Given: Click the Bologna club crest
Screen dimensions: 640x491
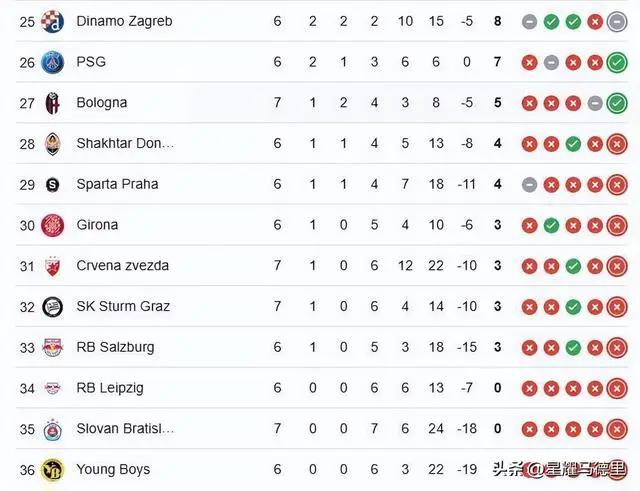Looking at the screenshot, I should 53,103.
